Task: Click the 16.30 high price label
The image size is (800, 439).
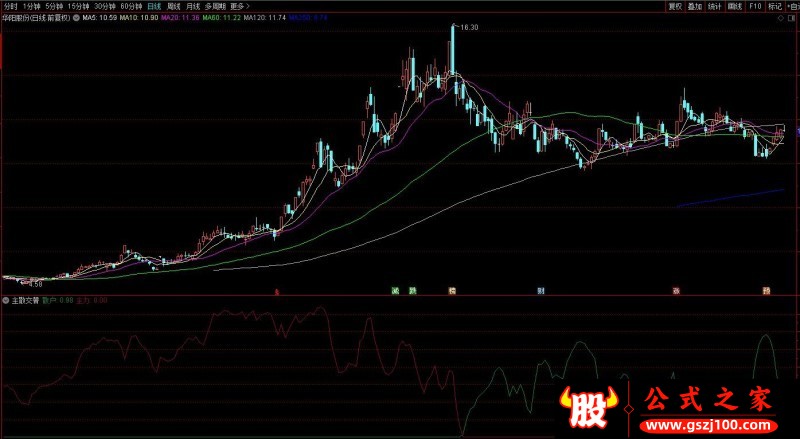Action: [469, 28]
